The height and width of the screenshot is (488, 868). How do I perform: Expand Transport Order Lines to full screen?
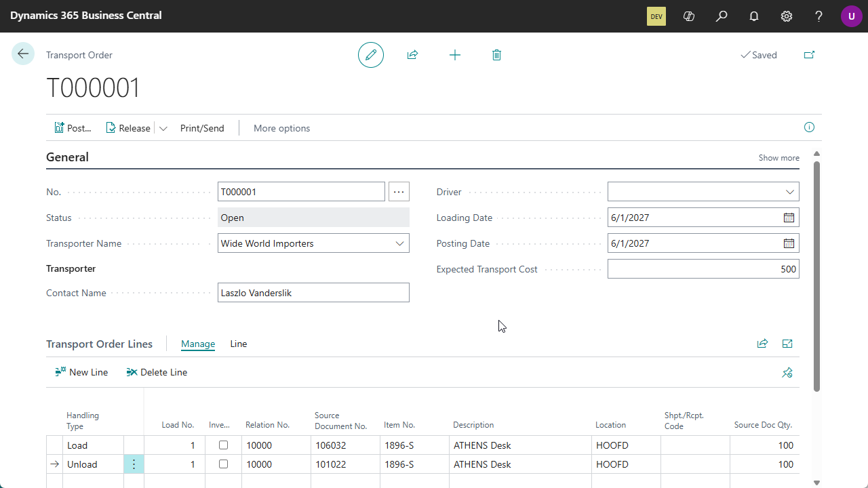787,344
